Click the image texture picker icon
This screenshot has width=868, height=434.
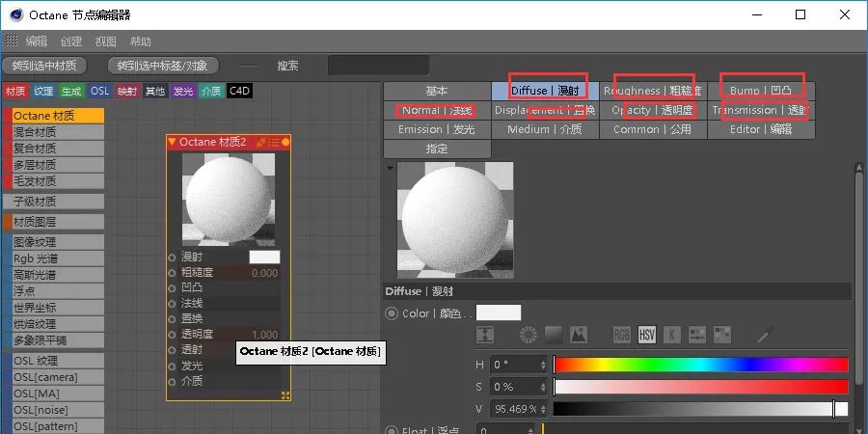tap(579, 335)
